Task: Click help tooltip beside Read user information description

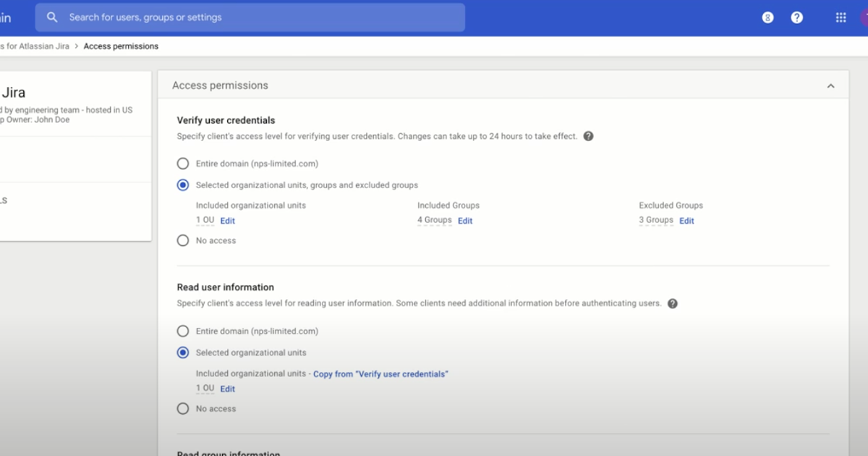Action: (673, 303)
